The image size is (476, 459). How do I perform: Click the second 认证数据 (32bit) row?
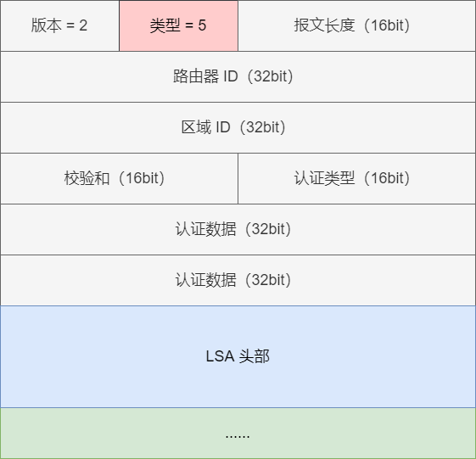coord(238,281)
